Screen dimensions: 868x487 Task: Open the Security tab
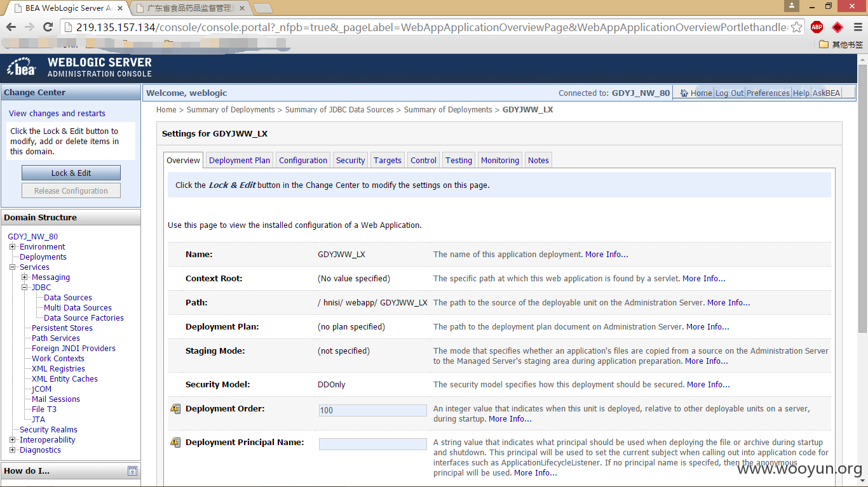pyautogui.click(x=351, y=160)
